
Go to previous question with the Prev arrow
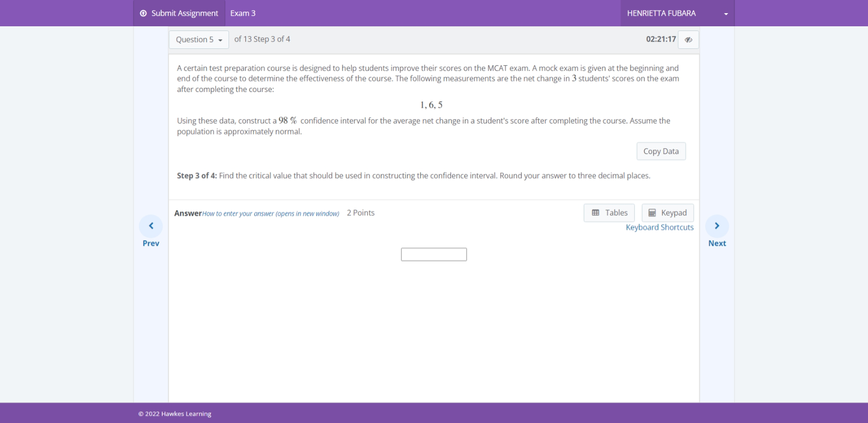point(151,231)
